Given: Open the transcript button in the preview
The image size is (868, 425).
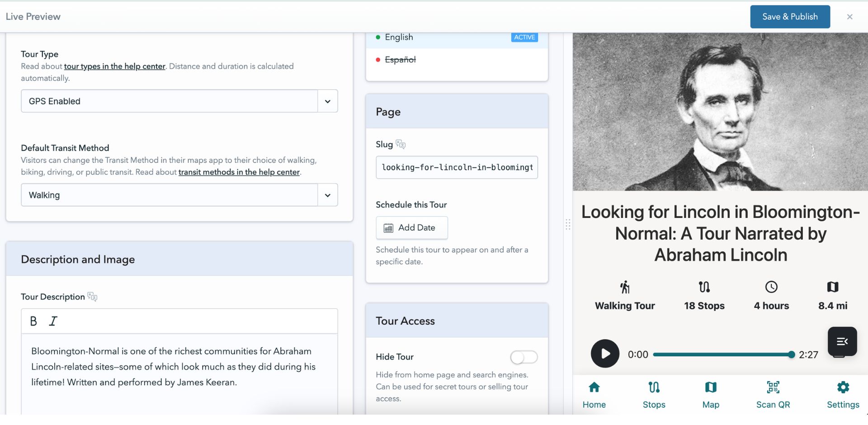Looking at the screenshot, I should tap(842, 341).
